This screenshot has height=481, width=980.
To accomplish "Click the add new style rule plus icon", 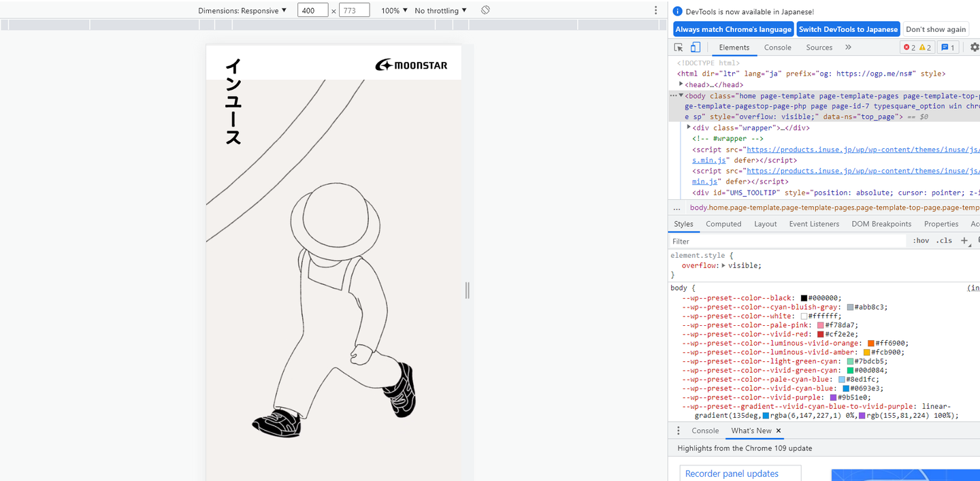I will [964, 241].
